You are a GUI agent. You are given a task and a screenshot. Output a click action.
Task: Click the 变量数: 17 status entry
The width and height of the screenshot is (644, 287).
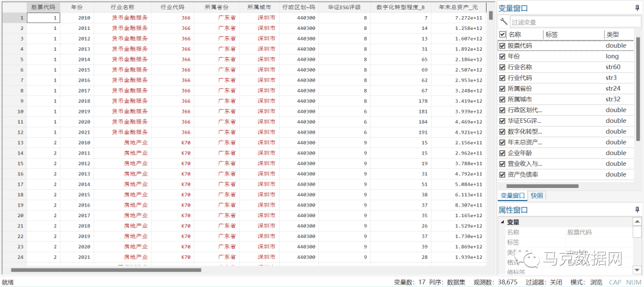click(x=410, y=282)
